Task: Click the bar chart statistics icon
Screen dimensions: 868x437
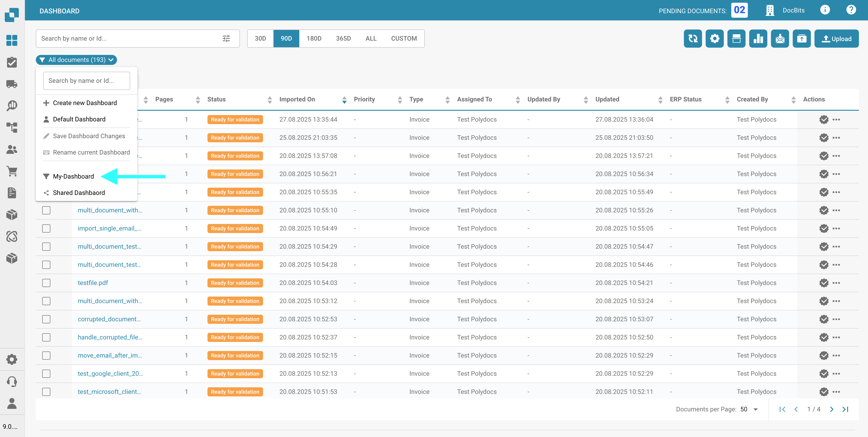Action: point(758,39)
